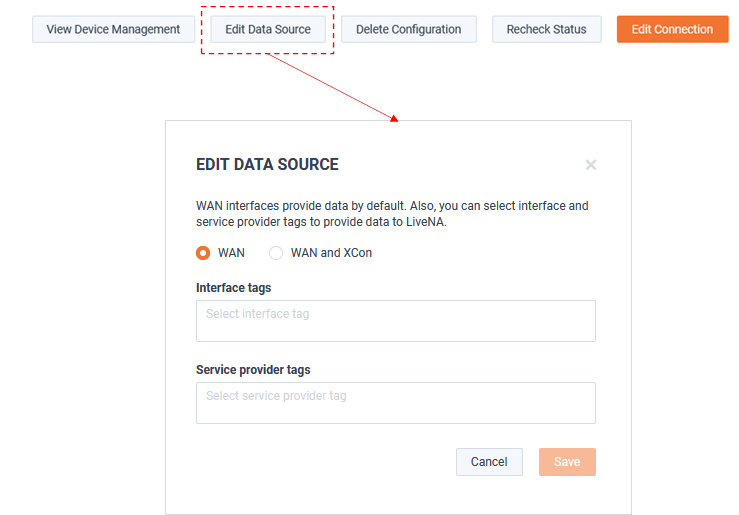Choose the WAN and XCon radio option
The width and height of the screenshot is (739, 515).
click(x=276, y=253)
